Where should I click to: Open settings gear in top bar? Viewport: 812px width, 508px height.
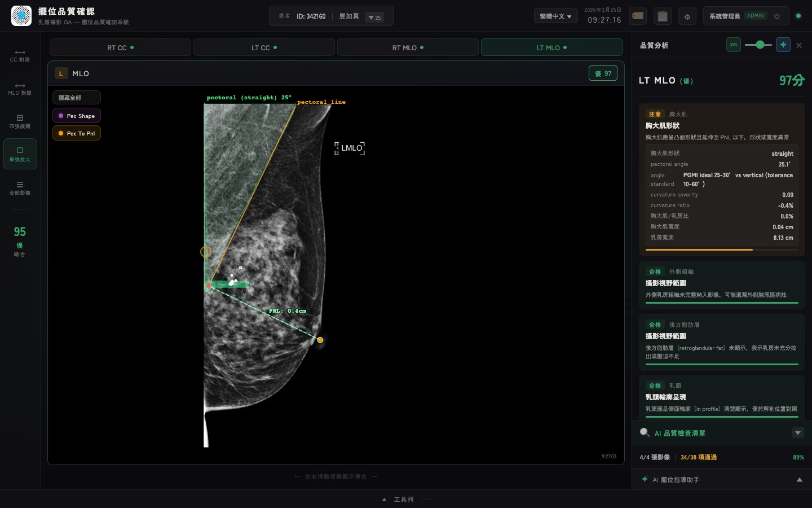tap(687, 16)
